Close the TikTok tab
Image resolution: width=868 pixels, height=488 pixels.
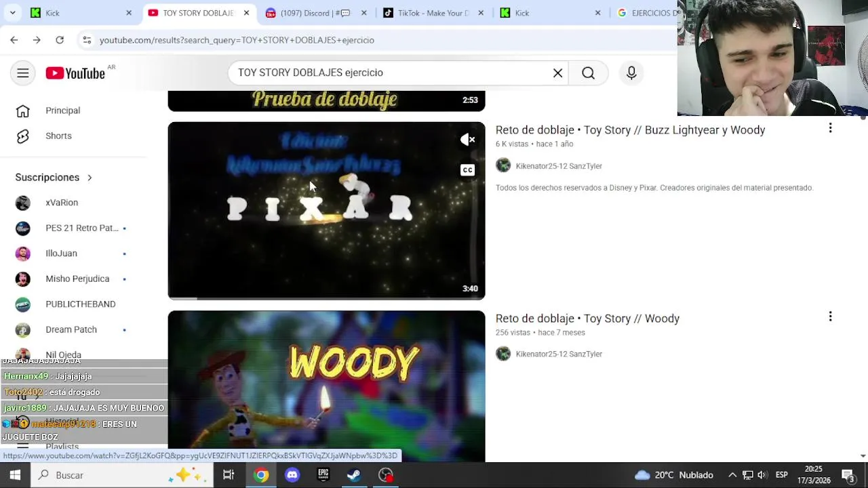[481, 13]
